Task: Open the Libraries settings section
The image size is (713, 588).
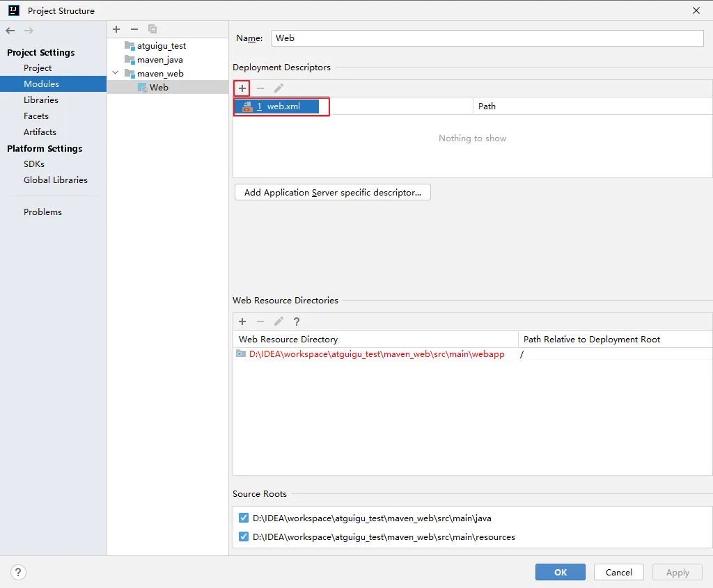Action: pos(41,100)
